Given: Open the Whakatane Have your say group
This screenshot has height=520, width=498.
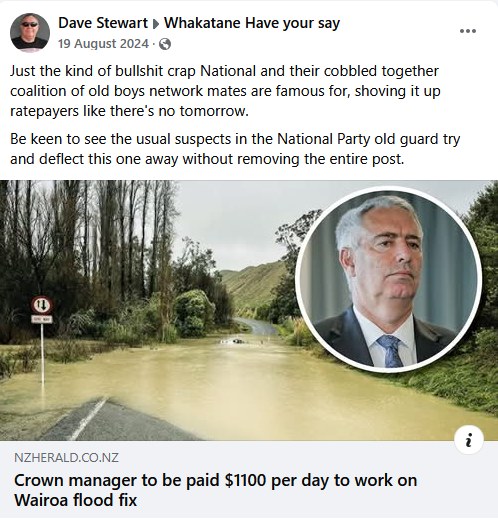Looking at the screenshot, I should 252,23.
